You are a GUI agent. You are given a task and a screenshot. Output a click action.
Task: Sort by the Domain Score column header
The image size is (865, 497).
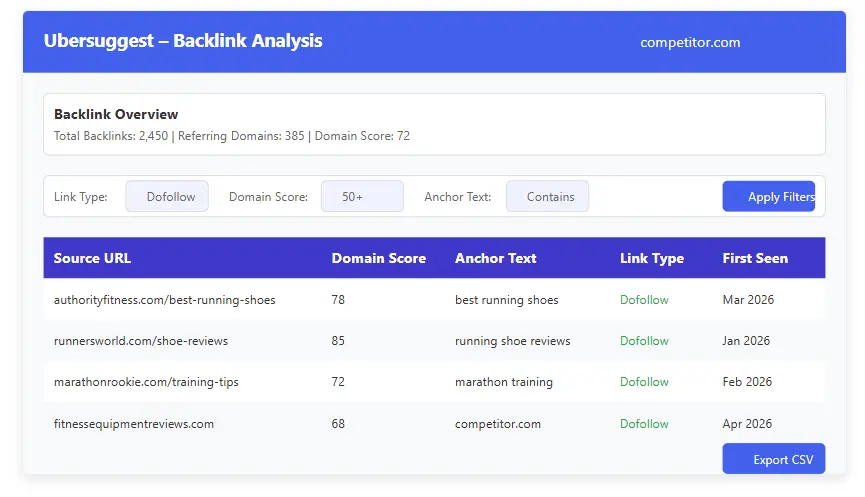(x=378, y=258)
